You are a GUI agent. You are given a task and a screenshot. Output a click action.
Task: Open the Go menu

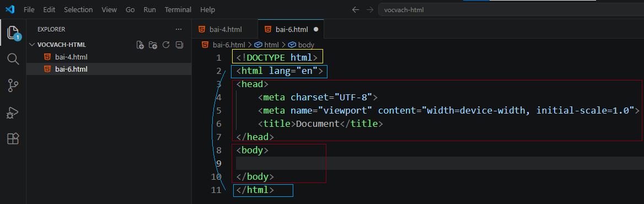(x=130, y=9)
